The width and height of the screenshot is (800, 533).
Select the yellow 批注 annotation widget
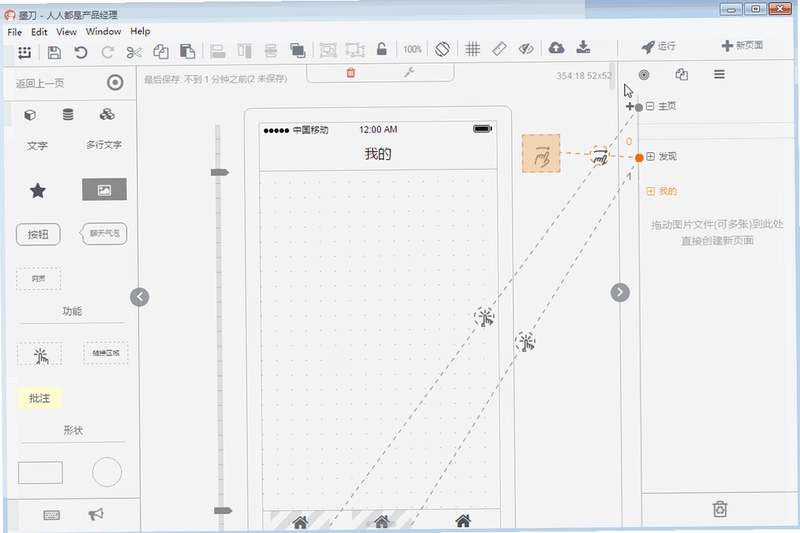(x=40, y=398)
